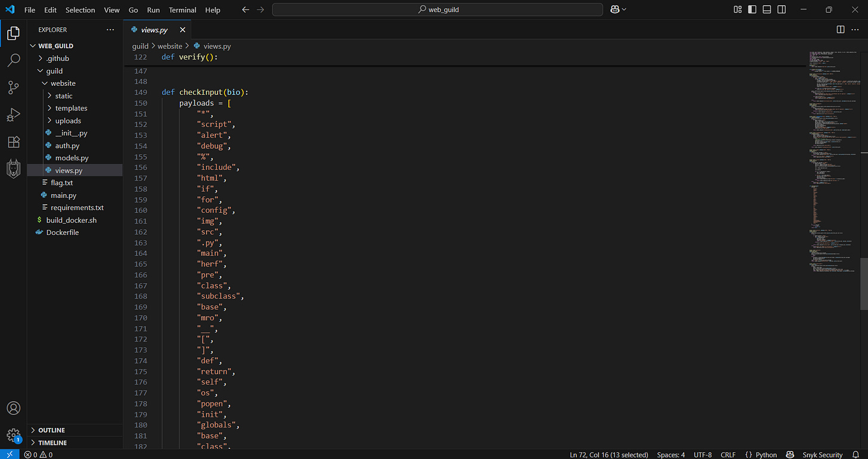Toggle the primary side bar layout button
868x459 pixels.
[x=752, y=10]
